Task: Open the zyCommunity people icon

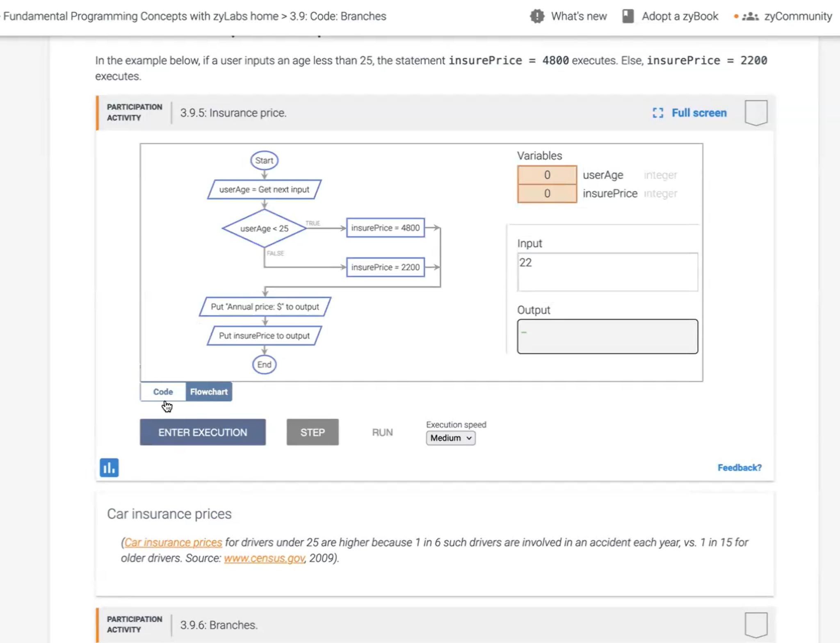Action: point(750,16)
